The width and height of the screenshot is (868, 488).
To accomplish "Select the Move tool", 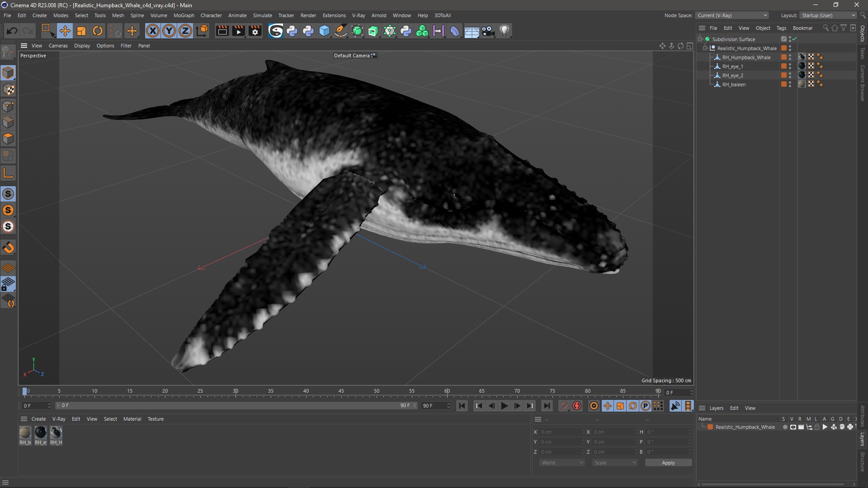I will click(x=65, y=31).
